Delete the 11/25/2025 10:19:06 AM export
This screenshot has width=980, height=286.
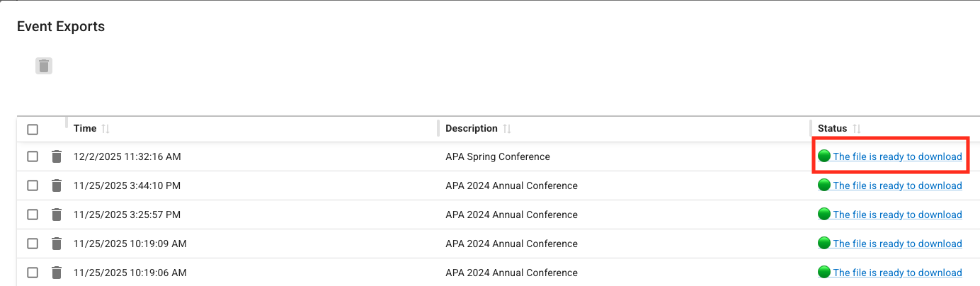pos(57,273)
